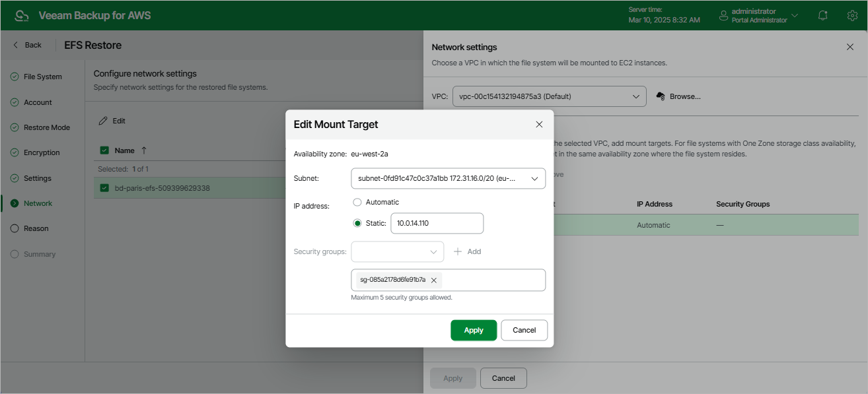Toggle the select-all Name checkbox
868x394 pixels.
tap(104, 150)
